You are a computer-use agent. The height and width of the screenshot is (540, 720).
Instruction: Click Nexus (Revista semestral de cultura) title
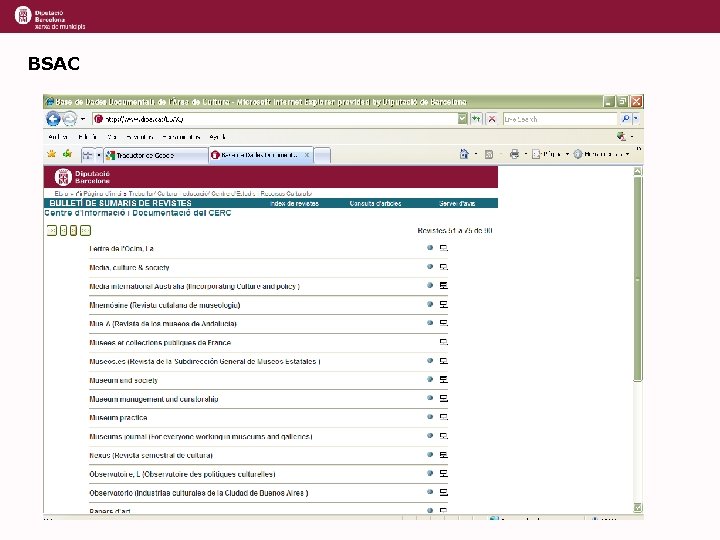click(x=151, y=456)
